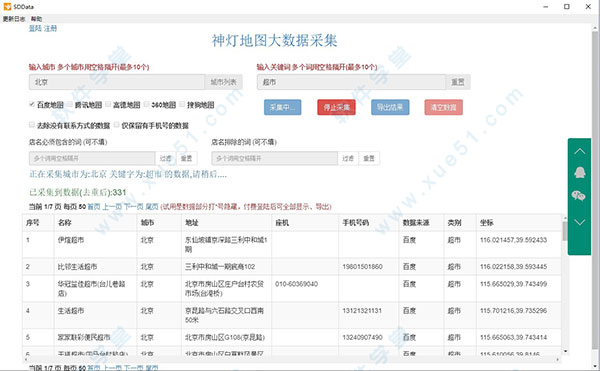This screenshot has width=600, height=371.
Task: Click phone number 13240907490
Action: click(362, 337)
